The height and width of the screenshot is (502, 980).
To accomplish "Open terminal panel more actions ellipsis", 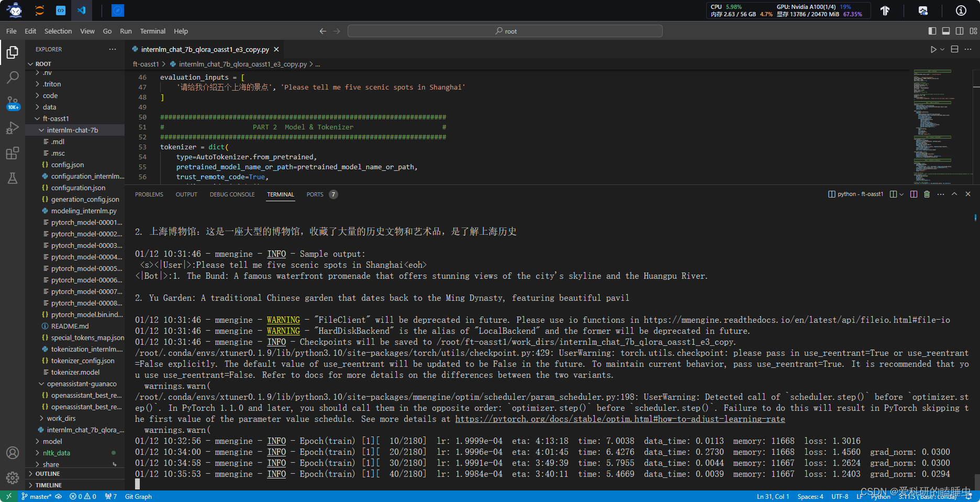I will (x=941, y=194).
